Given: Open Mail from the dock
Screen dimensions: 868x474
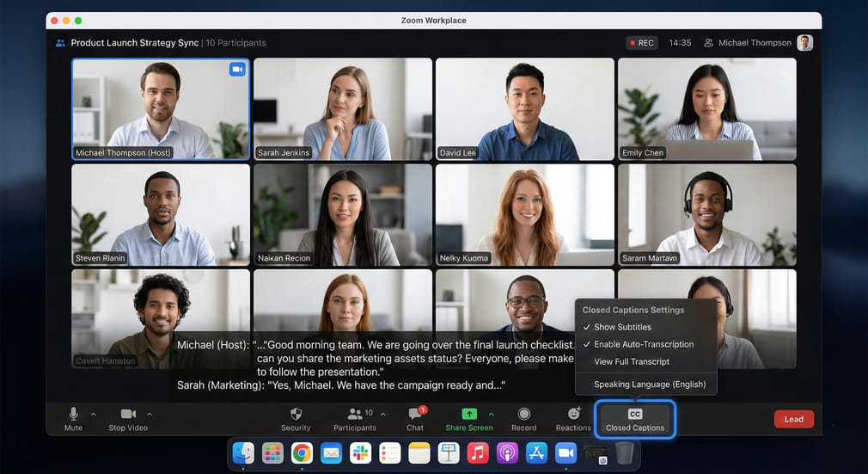Looking at the screenshot, I should (x=331, y=453).
